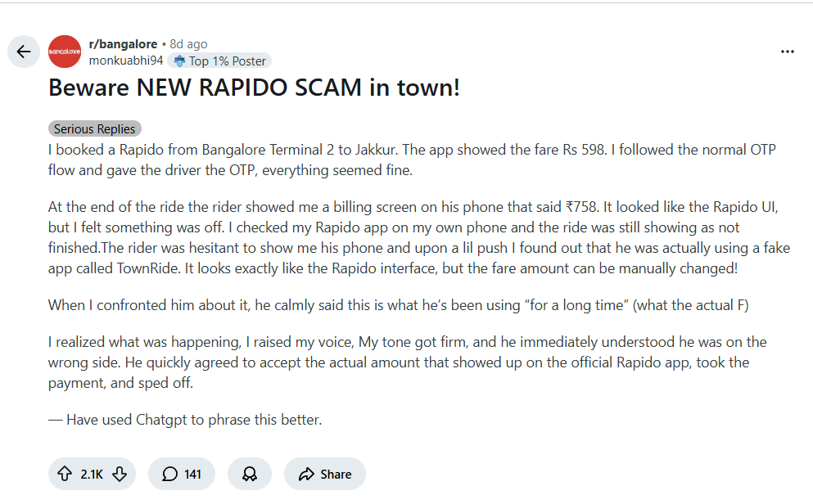This screenshot has width=813, height=504.
Task: Click the post title about Rapido scam
Action: [x=254, y=88]
